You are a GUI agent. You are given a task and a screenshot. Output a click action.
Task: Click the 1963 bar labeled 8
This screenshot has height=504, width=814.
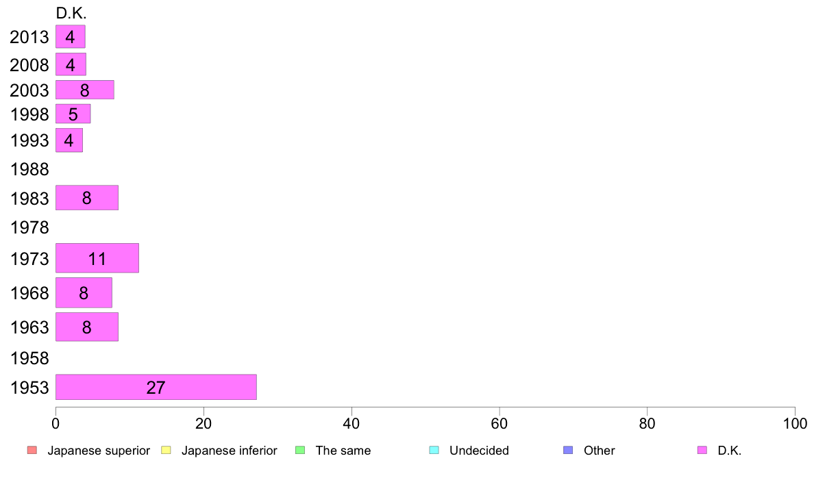[87, 327]
